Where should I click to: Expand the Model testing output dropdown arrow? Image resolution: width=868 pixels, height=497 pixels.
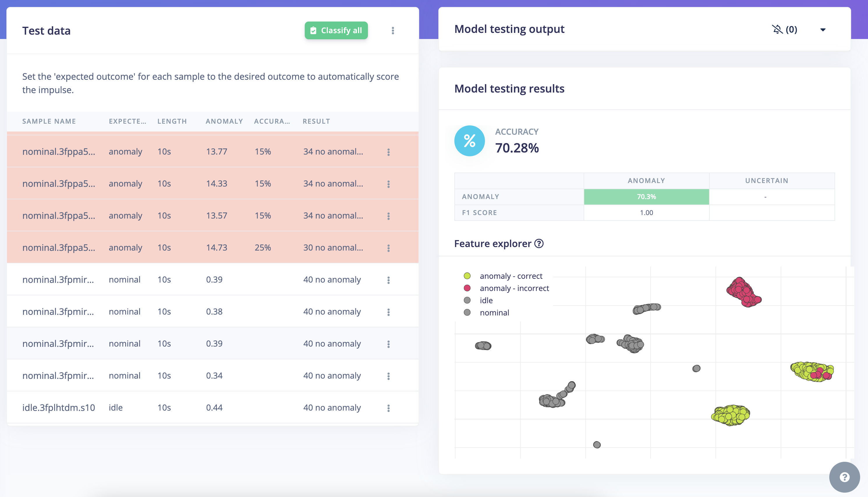click(x=823, y=30)
